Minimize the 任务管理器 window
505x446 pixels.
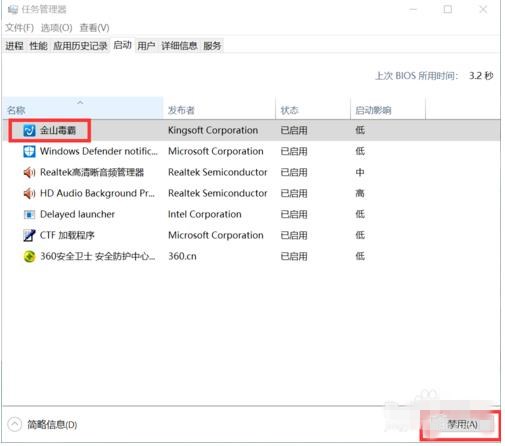pos(413,9)
